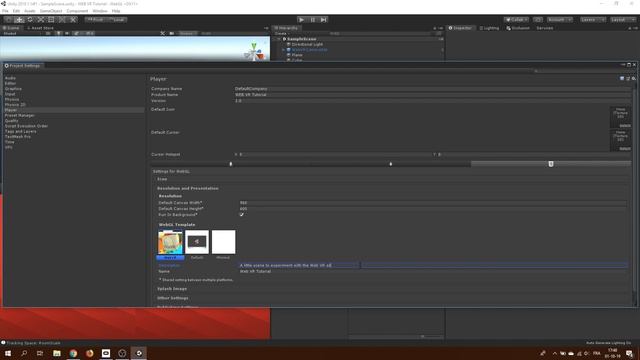
Task: Click the Pause button
Action: pos(313,20)
